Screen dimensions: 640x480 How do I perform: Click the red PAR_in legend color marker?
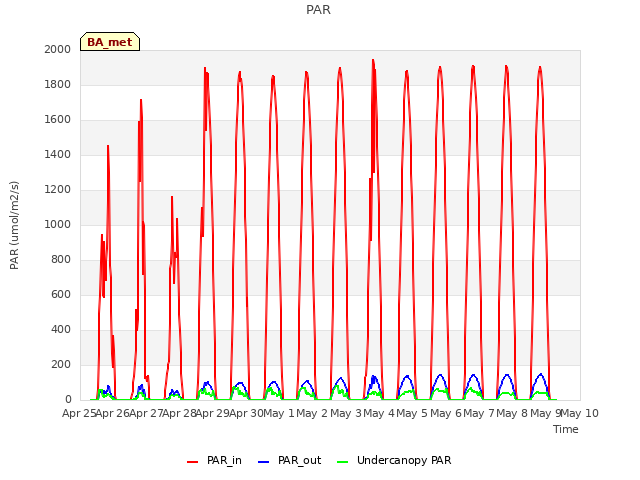coord(192,462)
